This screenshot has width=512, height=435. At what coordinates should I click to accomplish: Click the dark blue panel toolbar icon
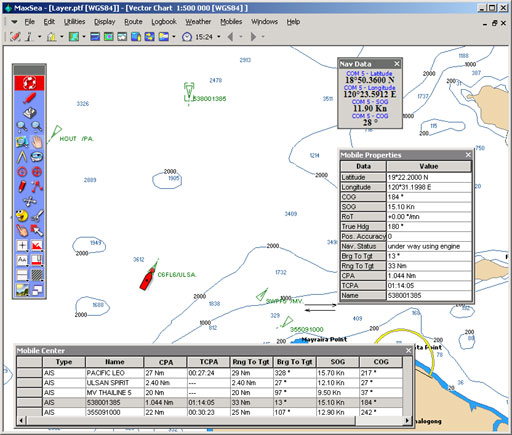tap(95, 36)
